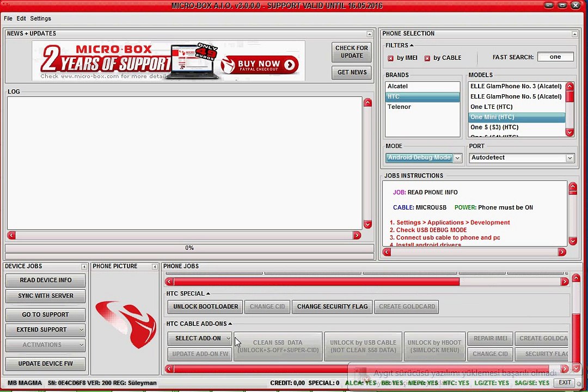This screenshot has height=392, width=588.
Task: Click GO TO SUPPORT button
Action: click(45, 315)
